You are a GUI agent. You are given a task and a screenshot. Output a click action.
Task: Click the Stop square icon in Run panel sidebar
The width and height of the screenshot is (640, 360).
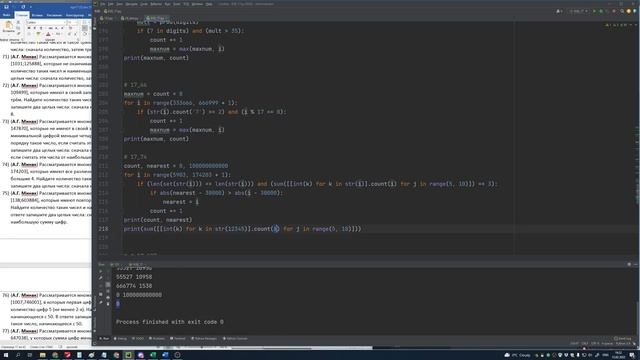point(100,294)
